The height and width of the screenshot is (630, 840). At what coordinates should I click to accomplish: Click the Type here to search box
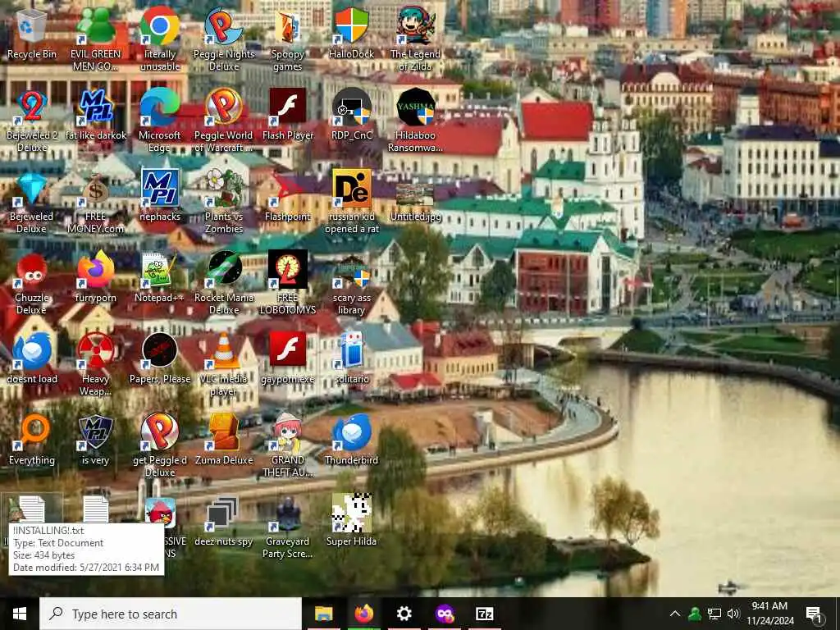(x=171, y=614)
